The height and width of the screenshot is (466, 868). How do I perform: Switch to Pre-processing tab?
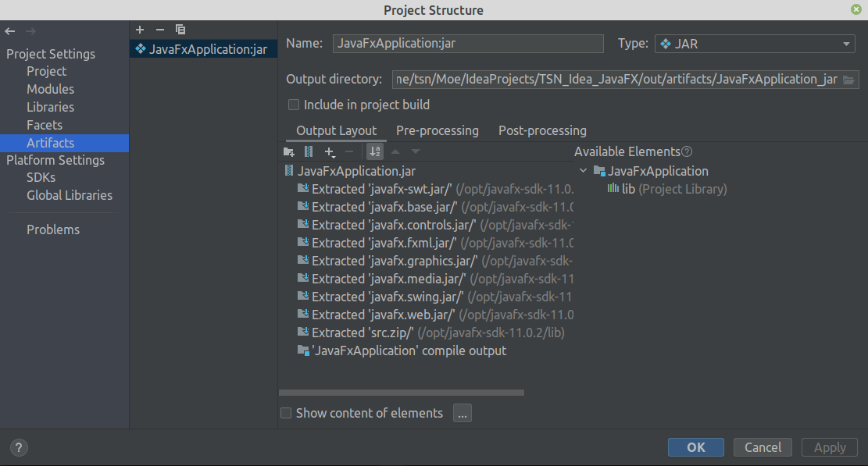tap(438, 130)
